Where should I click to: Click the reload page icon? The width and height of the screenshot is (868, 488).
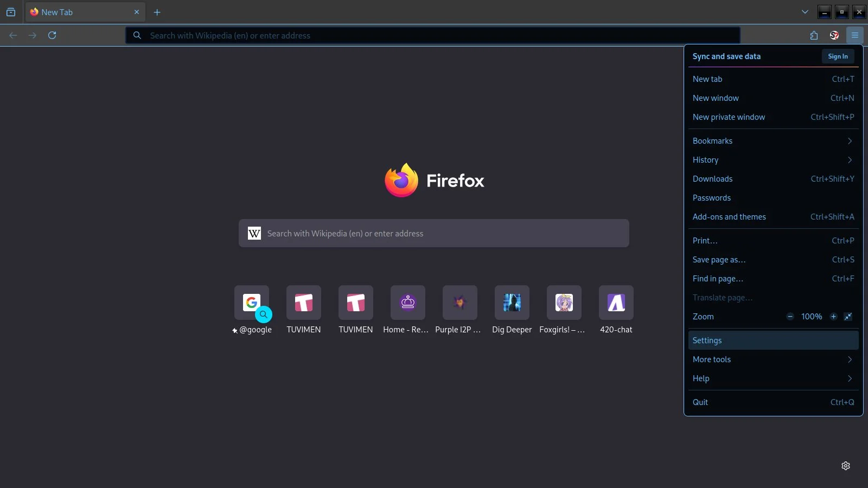[x=52, y=35]
